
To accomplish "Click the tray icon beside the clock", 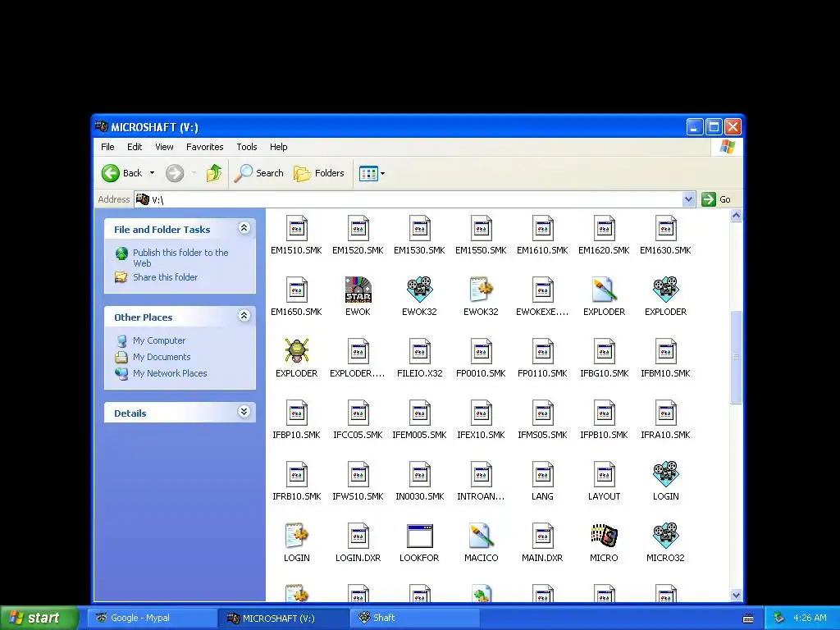I will click(779, 619).
